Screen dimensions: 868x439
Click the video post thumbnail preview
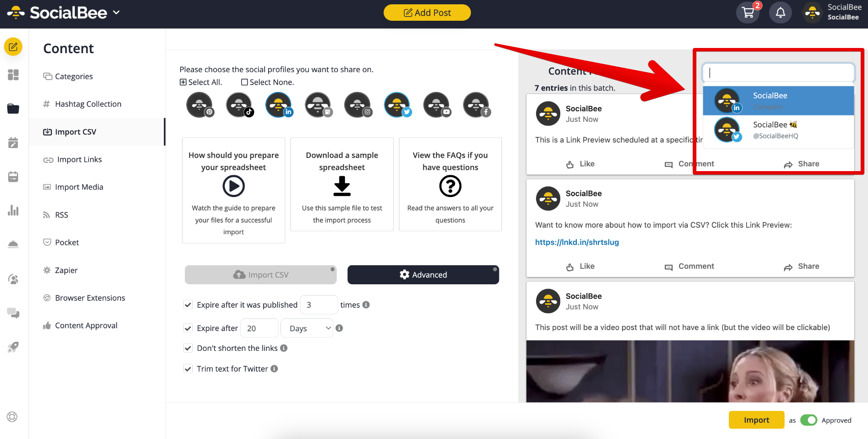690,371
